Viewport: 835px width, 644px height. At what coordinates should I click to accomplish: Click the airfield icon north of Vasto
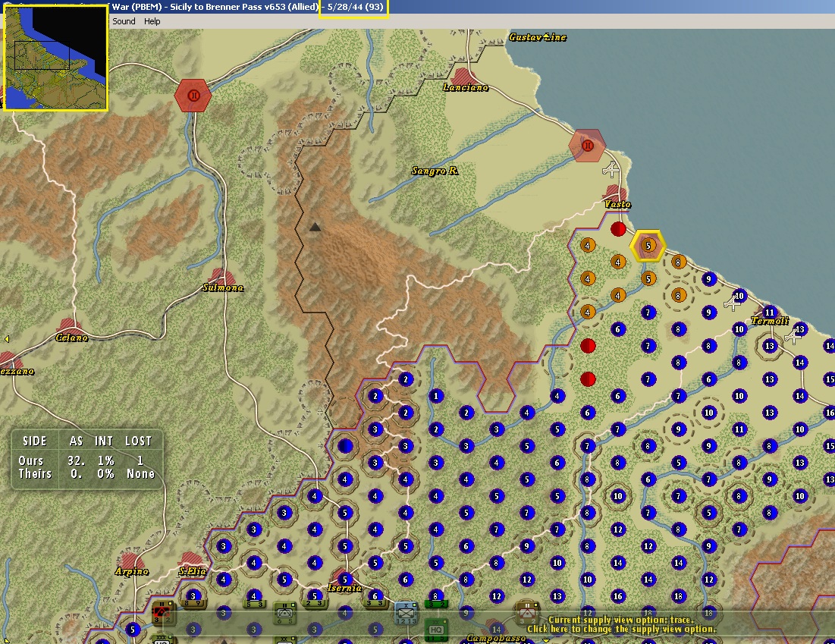(x=611, y=170)
